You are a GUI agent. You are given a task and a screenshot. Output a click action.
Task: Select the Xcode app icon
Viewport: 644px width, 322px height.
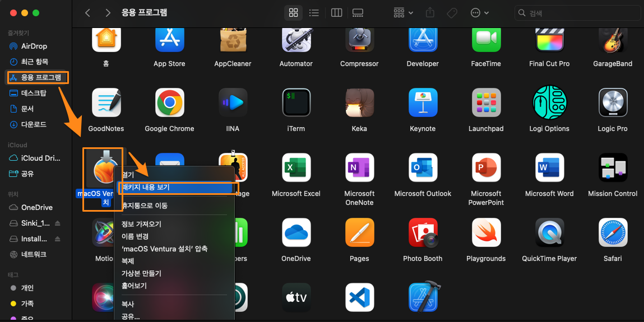[425, 297]
